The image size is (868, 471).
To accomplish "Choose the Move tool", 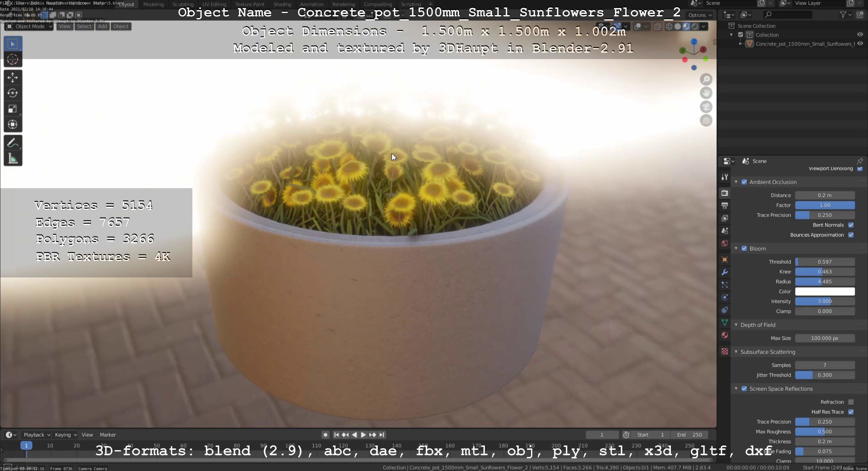I will [x=13, y=78].
